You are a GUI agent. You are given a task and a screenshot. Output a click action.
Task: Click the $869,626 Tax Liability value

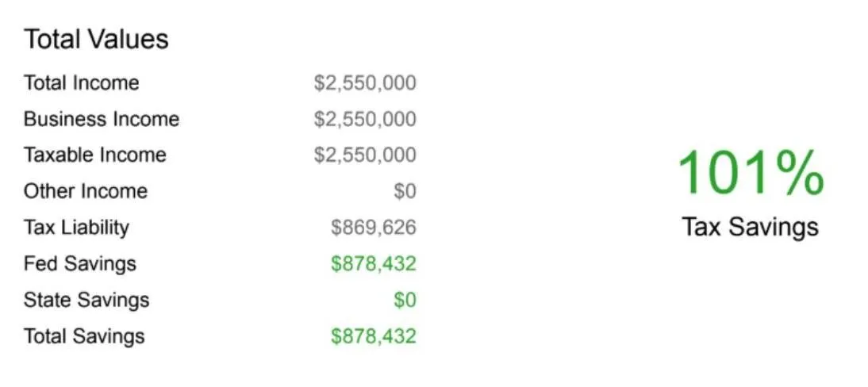tap(374, 227)
